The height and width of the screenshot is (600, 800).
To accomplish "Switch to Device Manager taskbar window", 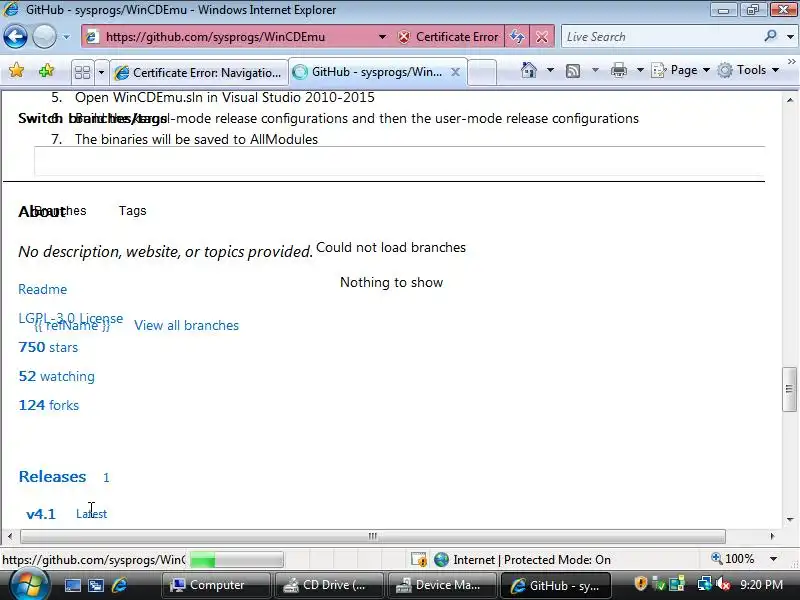I will (442, 585).
